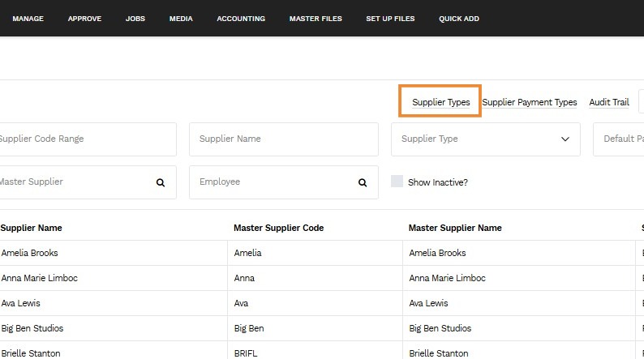The height and width of the screenshot is (359, 644).
Task: Click the Employee search field
Action: [x=284, y=182]
